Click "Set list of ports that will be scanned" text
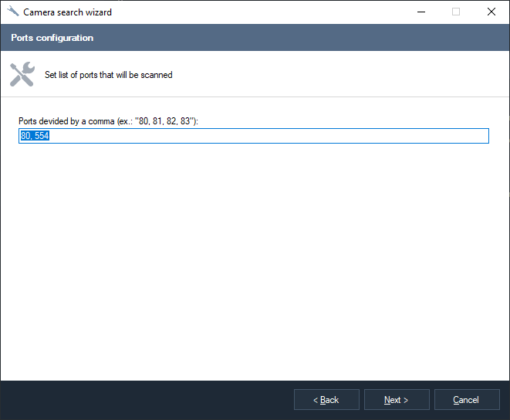 (109, 75)
